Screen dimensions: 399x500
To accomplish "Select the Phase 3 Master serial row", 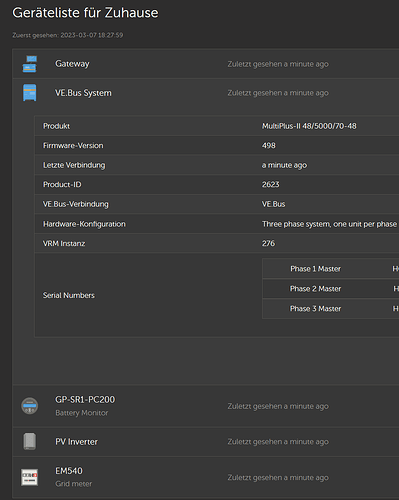I will pyautogui.click(x=330, y=309).
